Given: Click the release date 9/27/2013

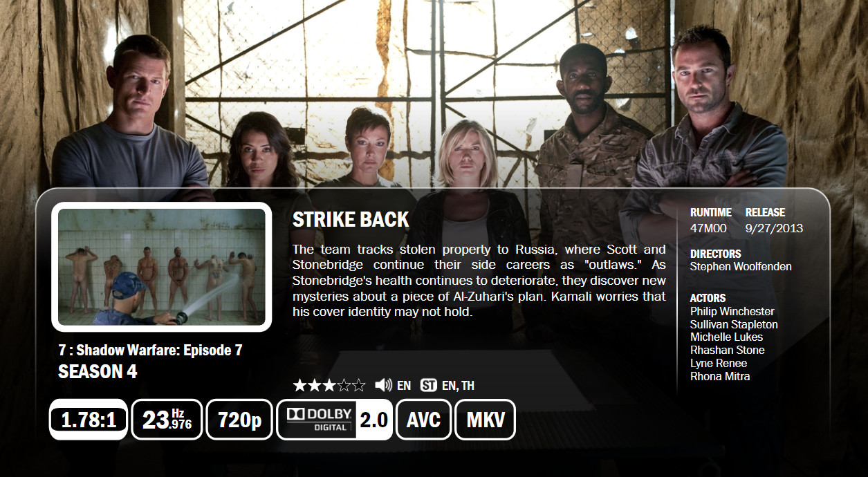Looking at the screenshot, I should point(774,228).
